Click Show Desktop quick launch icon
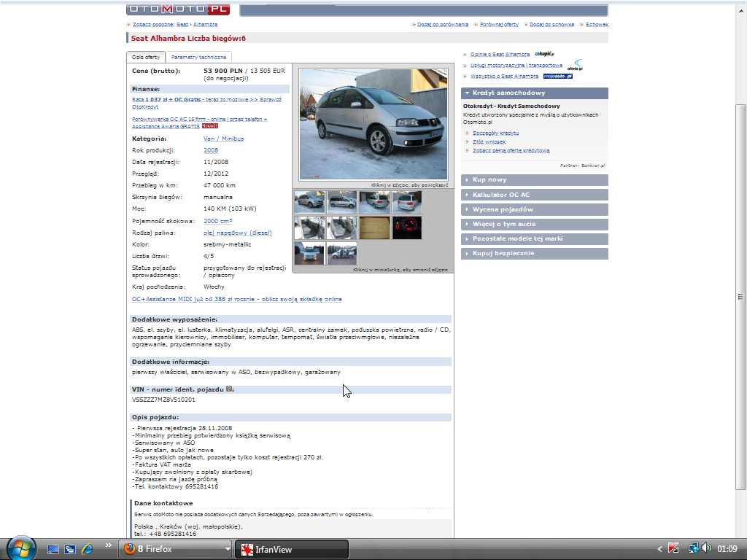Image resolution: width=747 pixels, height=560 pixels. click(x=53, y=550)
